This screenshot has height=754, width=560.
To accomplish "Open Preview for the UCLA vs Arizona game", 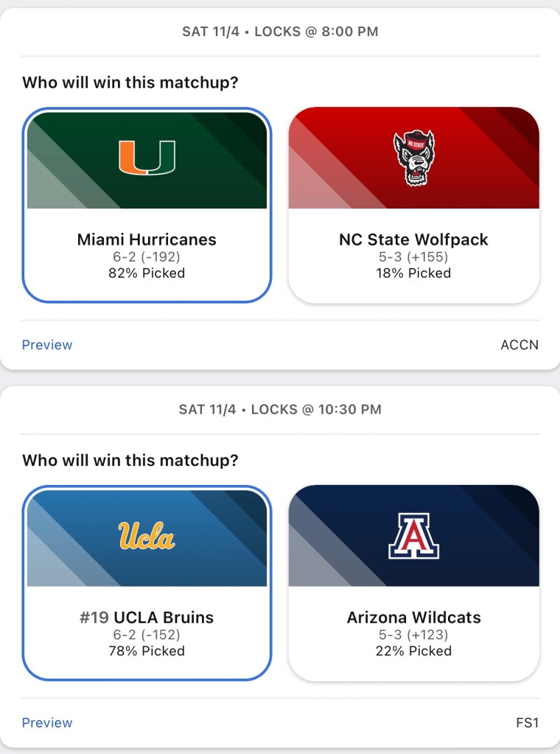I will [x=47, y=723].
